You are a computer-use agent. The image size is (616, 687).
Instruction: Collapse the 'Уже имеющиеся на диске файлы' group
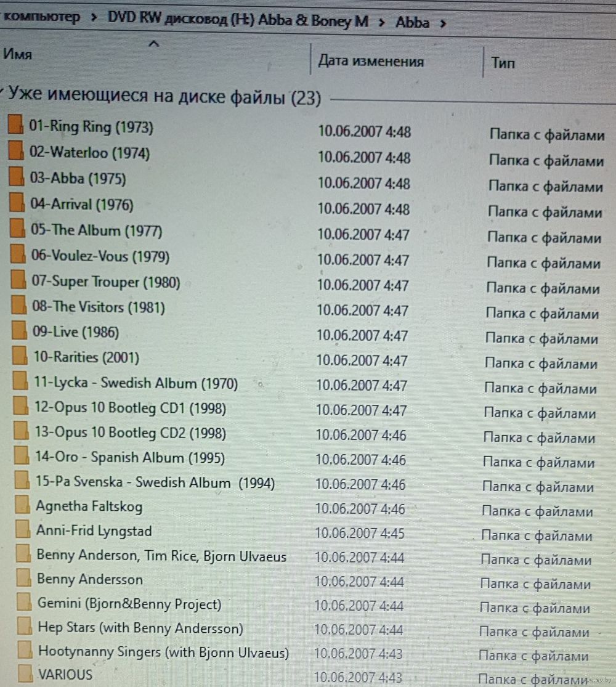[x=2, y=91]
